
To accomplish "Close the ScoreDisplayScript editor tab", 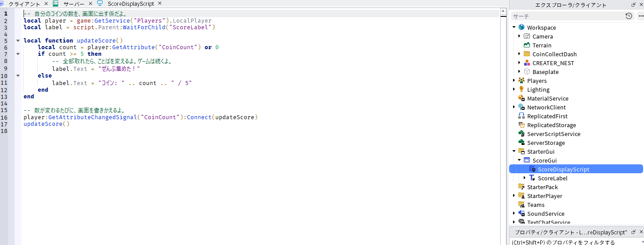I will click(160, 4).
